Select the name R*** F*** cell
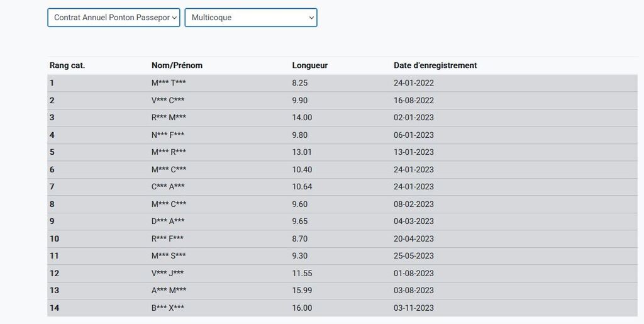This screenshot has width=644, height=324. [x=167, y=238]
